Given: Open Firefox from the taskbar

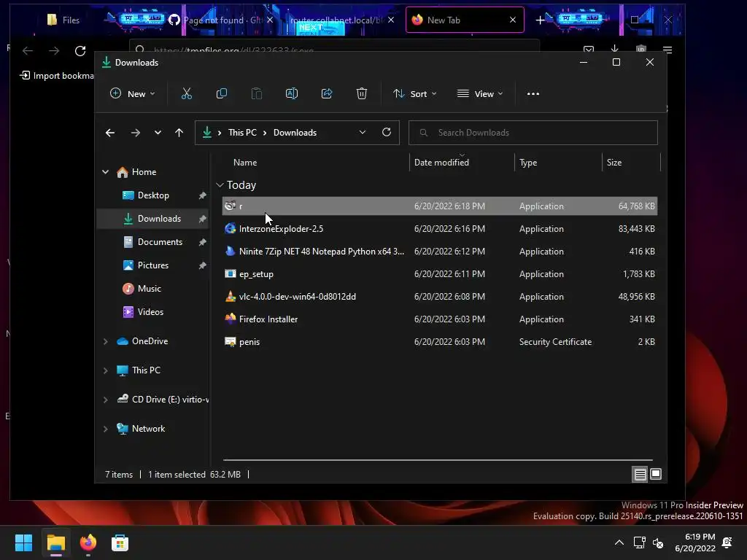Looking at the screenshot, I should click(x=88, y=542).
